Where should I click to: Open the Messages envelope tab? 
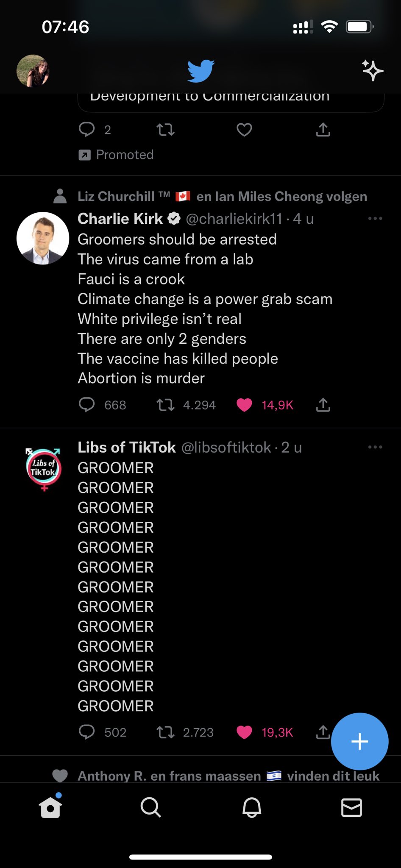[351, 807]
